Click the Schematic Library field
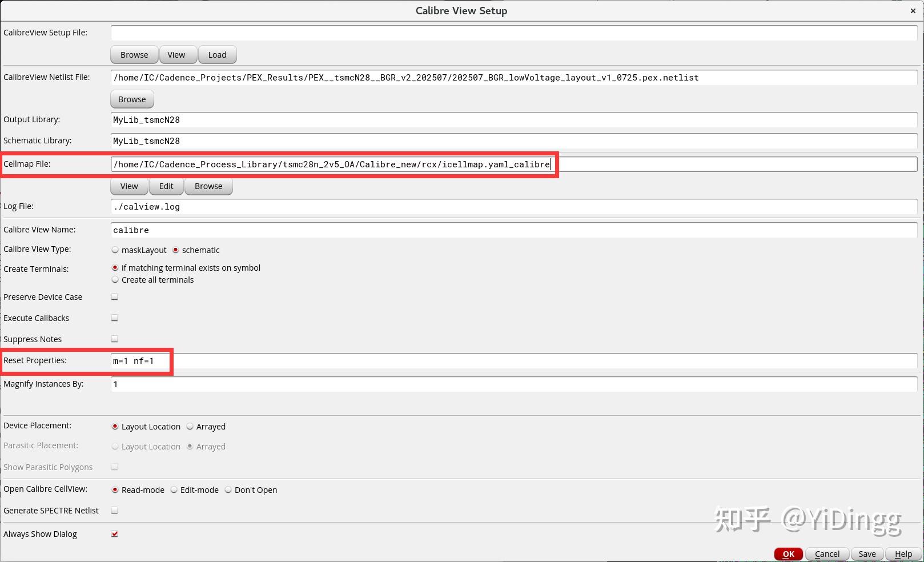The width and height of the screenshot is (924, 562). tap(514, 141)
